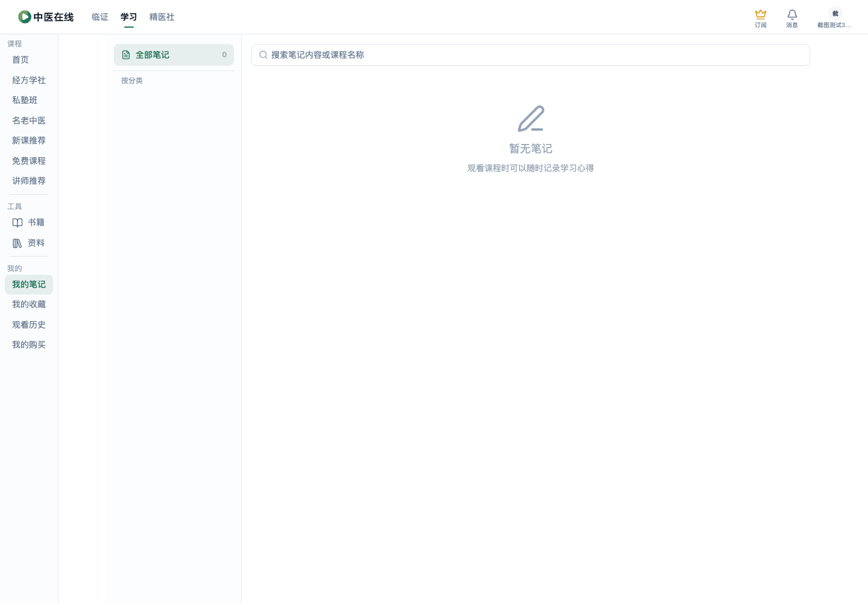Screen dimensions: 868x603
Task: Open 讲师推荐 in the sidebar
Action: click(x=29, y=181)
